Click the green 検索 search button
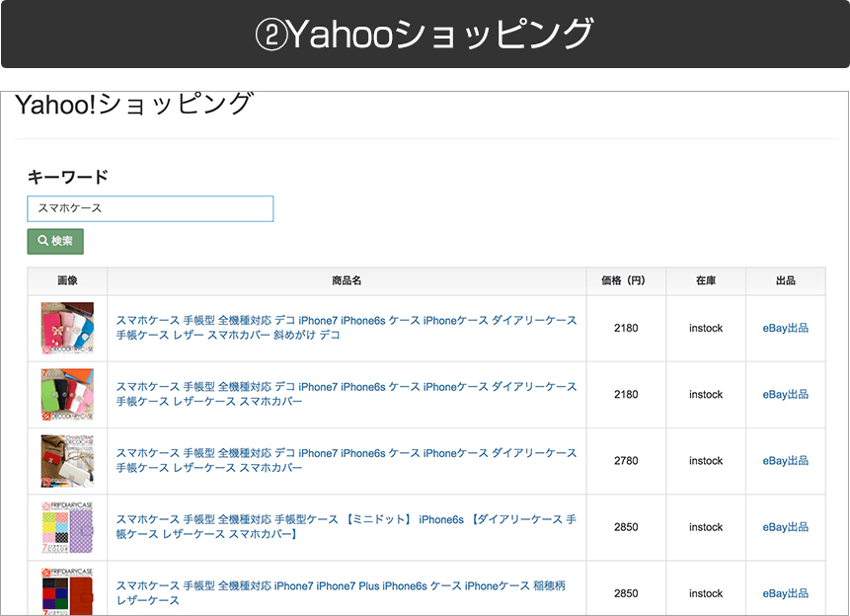850x616 pixels. (x=55, y=241)
